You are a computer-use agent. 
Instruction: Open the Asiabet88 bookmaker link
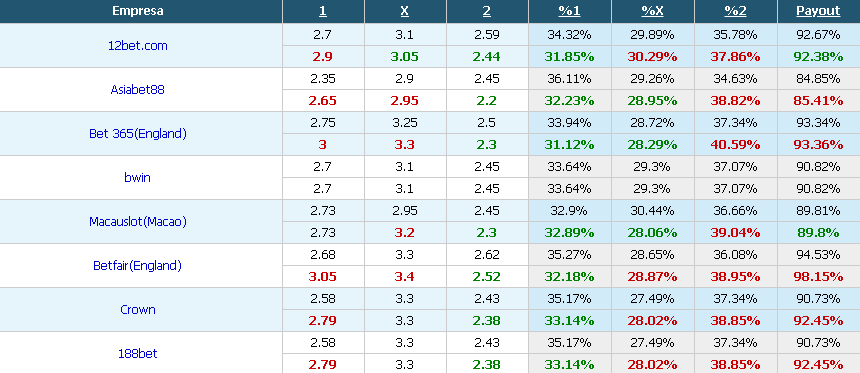click(x=137, y=89)
